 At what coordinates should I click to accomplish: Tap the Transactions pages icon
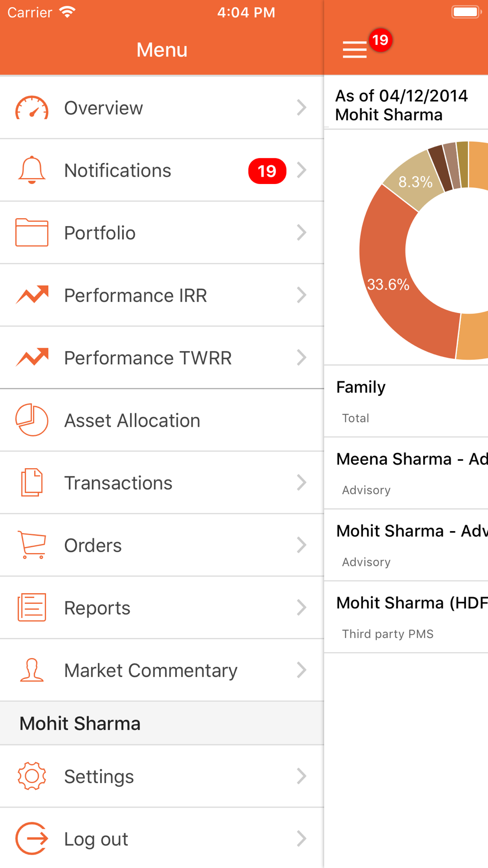click(32, 483)
